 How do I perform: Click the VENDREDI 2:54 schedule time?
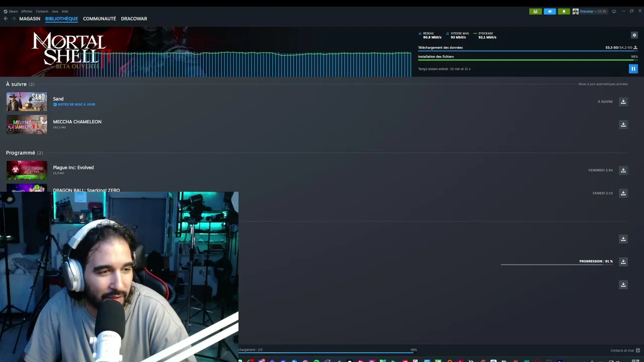[x=601, y=170]
